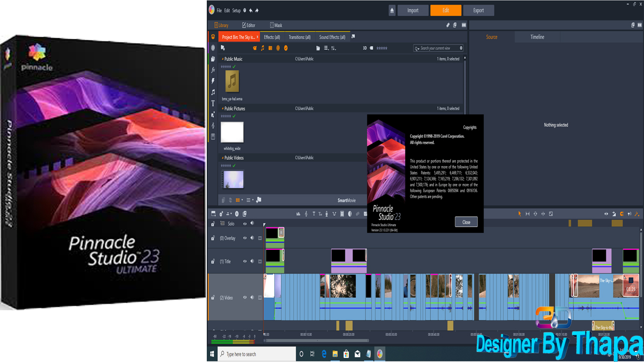Undo the last action
644x362 pixels.
point(251,11)
